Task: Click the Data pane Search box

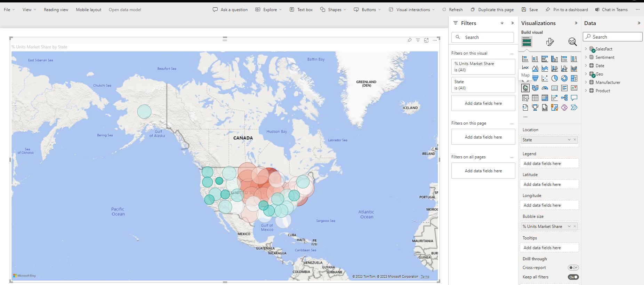Action: (612, 37)
